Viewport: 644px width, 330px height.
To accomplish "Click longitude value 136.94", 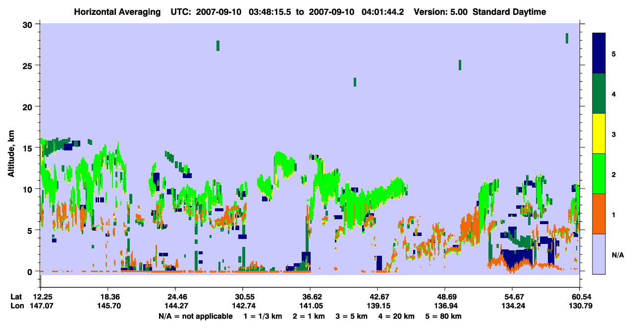I will [445, 306].
